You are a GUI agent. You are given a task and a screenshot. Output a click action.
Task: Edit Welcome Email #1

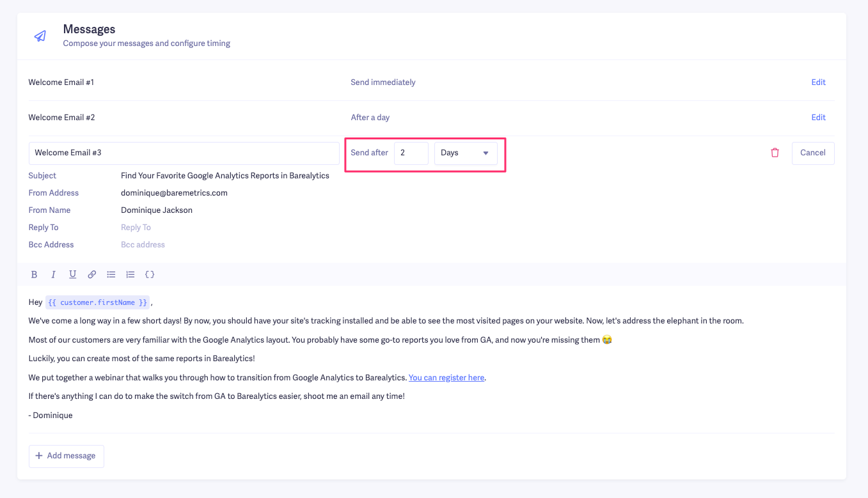[x=818, y=82]
